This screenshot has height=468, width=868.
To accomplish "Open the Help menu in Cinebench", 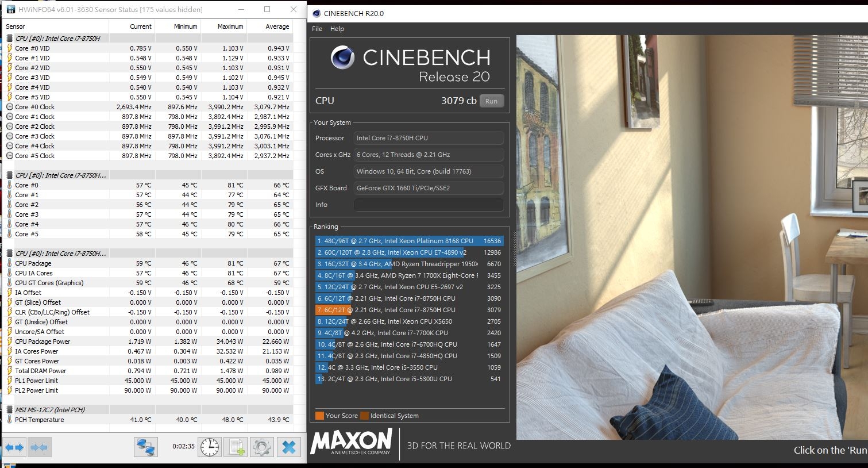I will [x=337, y=29].
